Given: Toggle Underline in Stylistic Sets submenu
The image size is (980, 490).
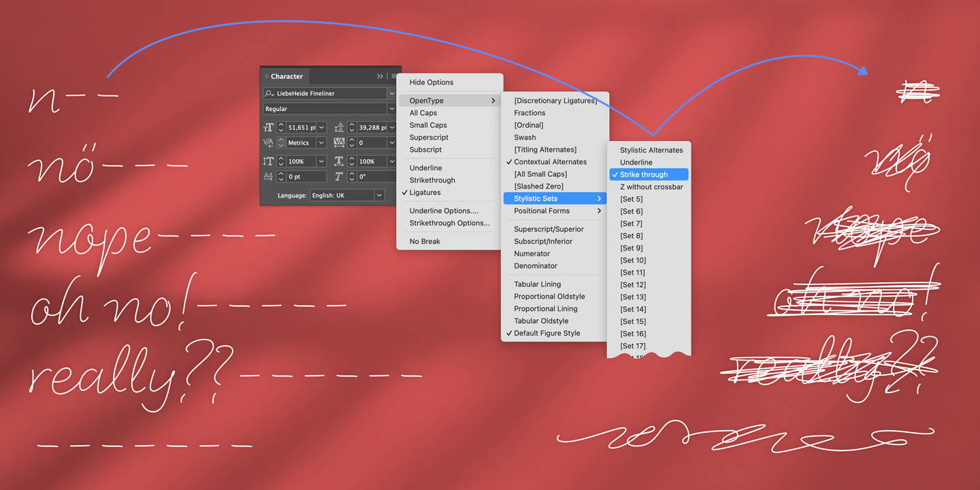Looking at the screenshot, I should (636, 163).
